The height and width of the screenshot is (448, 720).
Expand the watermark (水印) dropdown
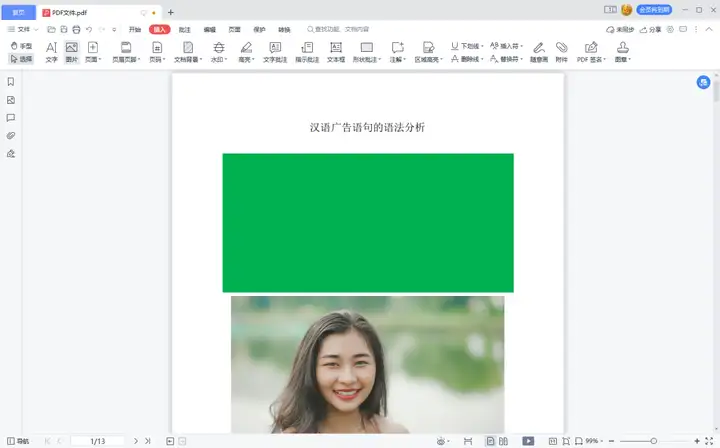[x=219, y=52]
